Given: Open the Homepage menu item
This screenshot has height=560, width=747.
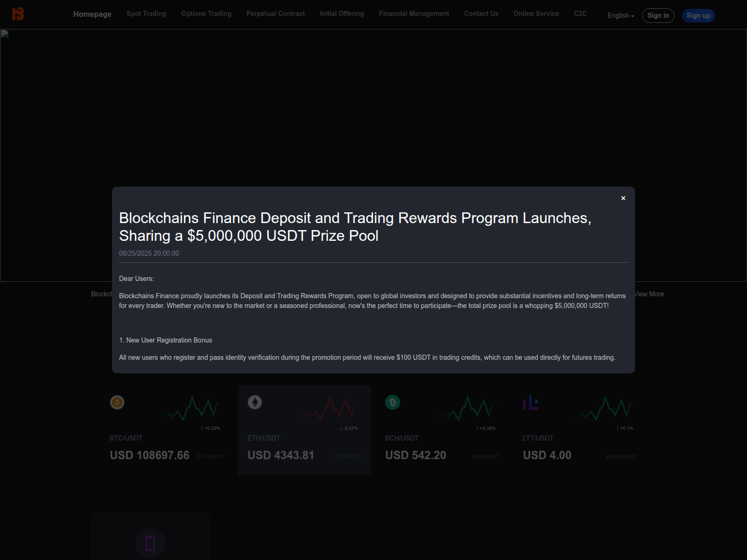Looking at the screenshot, I should pyautogui.click(x=92, y=14).
